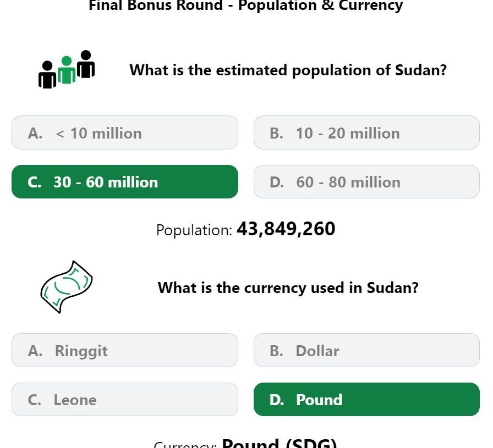Select the highlighted 30 - 60 million answer
493x448 pixels.
click(x=125, y=181)
